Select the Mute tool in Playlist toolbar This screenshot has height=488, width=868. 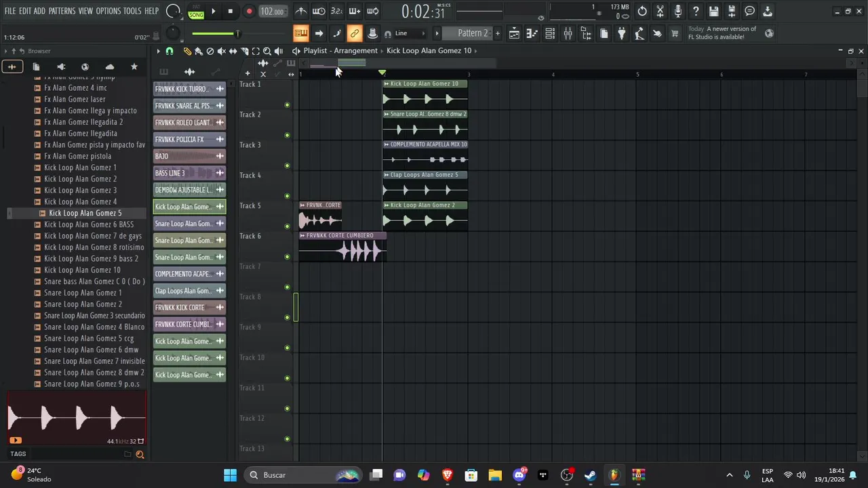tap(221, 51)
